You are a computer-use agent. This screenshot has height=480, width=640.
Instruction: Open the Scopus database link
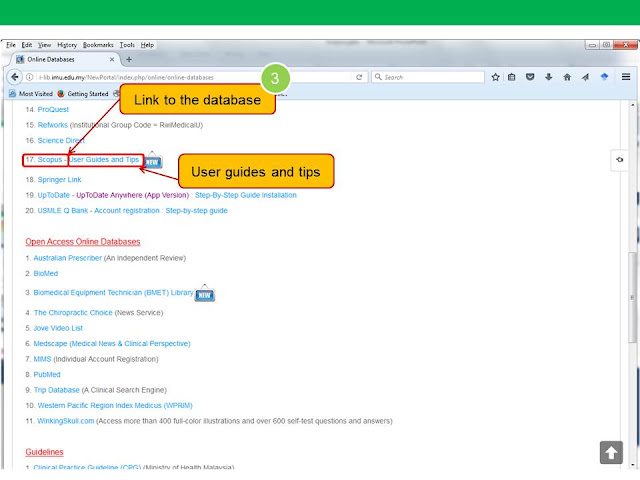coord(50,160)
